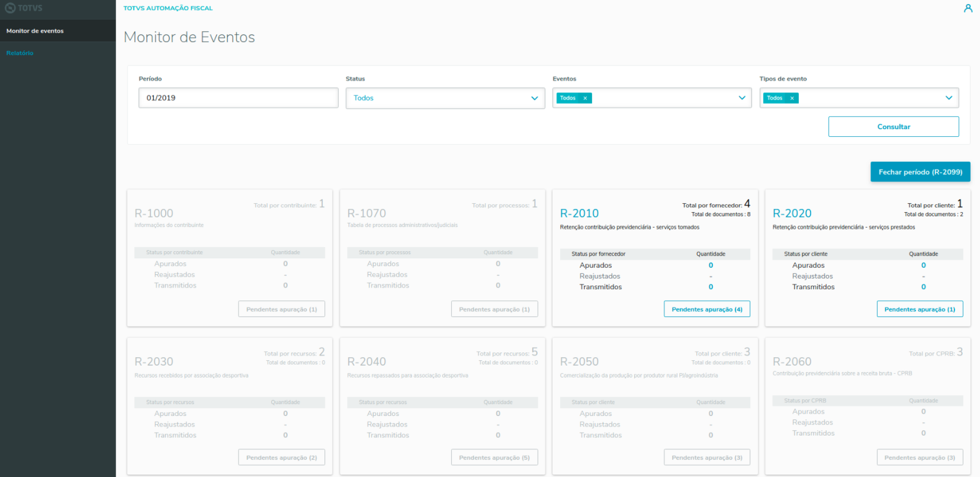Viewport: 980px width, 477px height.
Task: Click Reajustados row in R-2010 card
Action: click(x=655, y=276)
